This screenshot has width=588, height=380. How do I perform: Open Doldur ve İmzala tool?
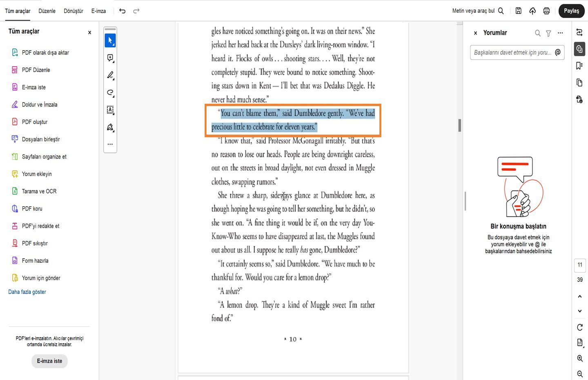pos(34,105)
